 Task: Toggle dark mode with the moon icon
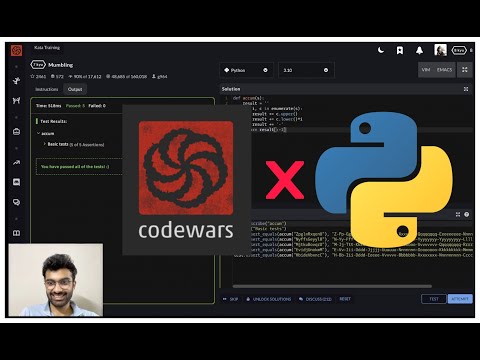pos(381,50)
